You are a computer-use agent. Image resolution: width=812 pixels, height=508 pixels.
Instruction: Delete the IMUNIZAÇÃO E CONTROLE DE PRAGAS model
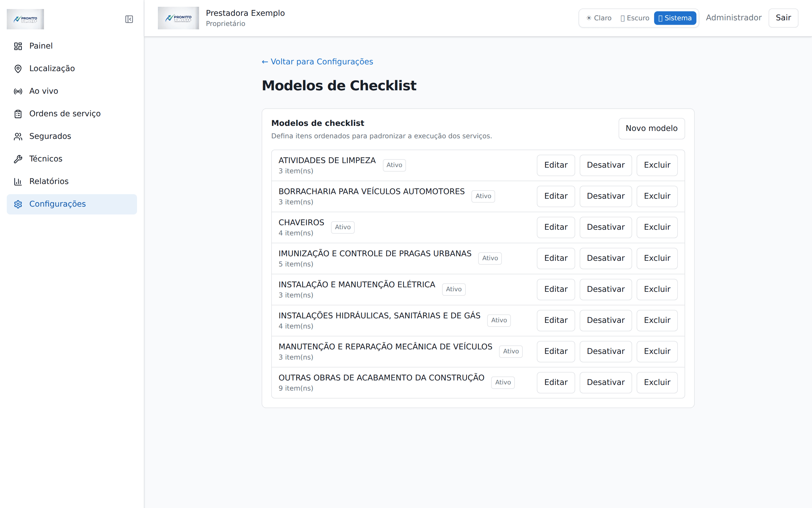[x=657, y=258]
